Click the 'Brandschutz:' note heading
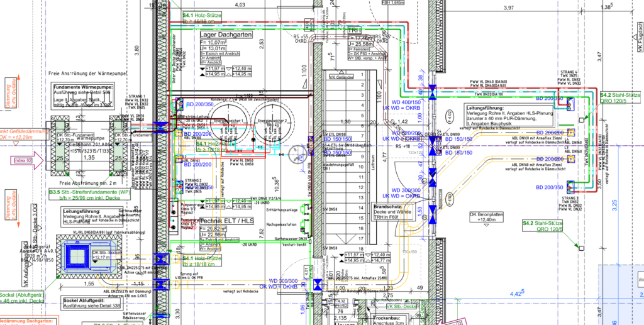This screenshot has width=644, height=325. tap(387, 207)
